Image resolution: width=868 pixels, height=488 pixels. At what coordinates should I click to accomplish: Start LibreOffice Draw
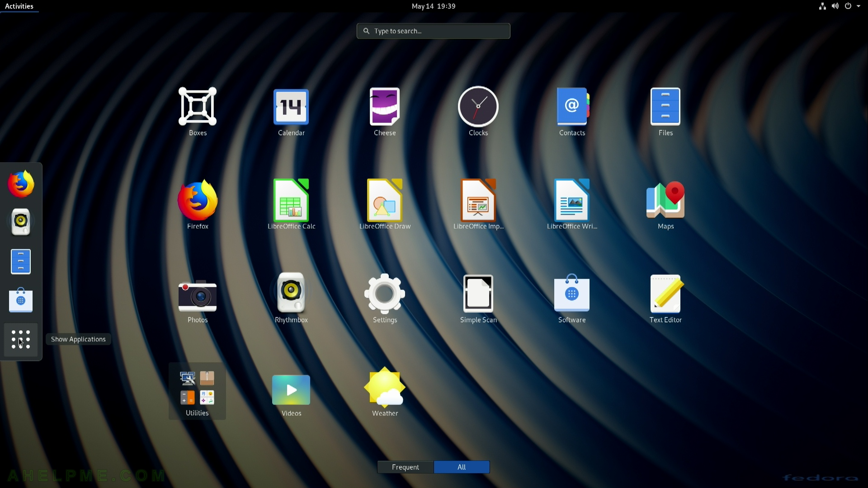(x=385, y=205)
